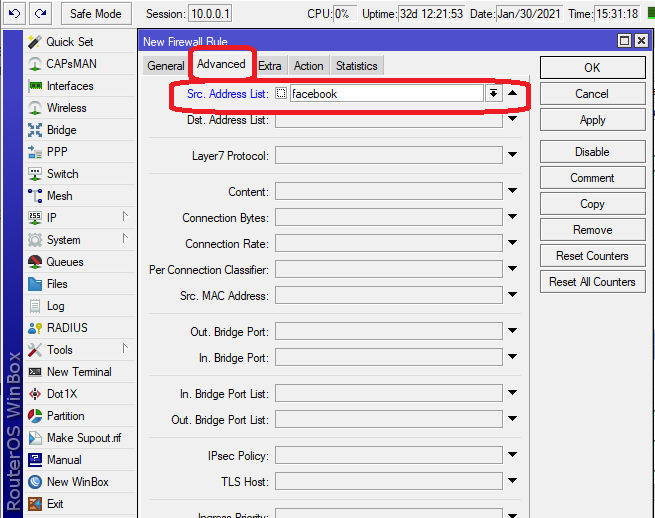The height and width of the screenshot is (518, 655).
Task: Open System gear icon
Action: coord(35,240)
